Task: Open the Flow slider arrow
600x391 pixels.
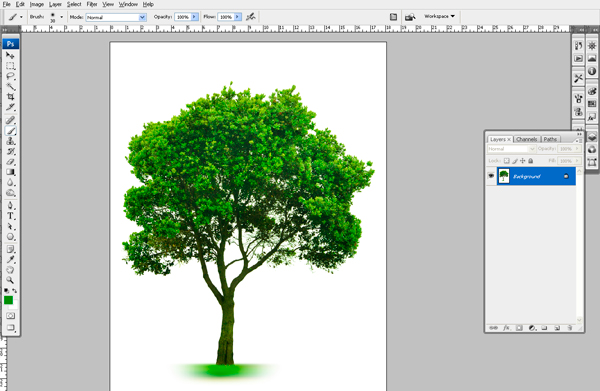Action: [x=238, y=17]
